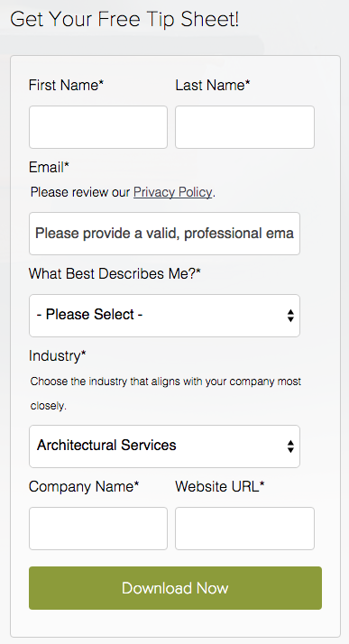The height and width of the screenshot is (644, 349).
Task: Open the Privacy Policy link
Action: [x=173, y=192]
